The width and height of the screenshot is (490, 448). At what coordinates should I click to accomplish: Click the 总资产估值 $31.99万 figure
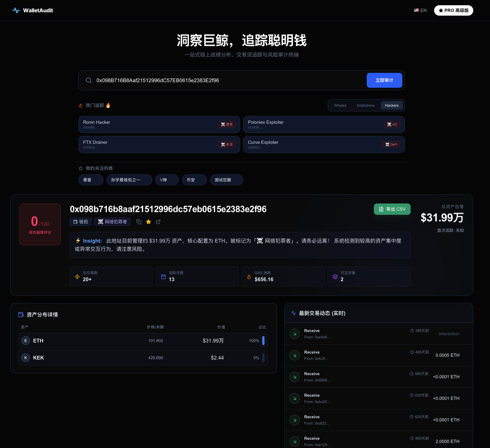[x=442, y=218]
